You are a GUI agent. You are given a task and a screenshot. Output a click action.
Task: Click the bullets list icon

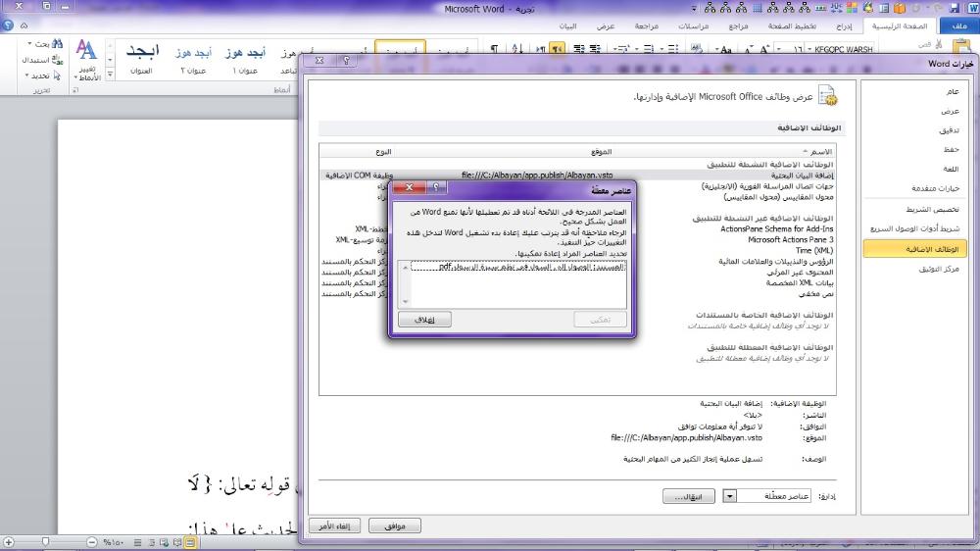(672, 49)
